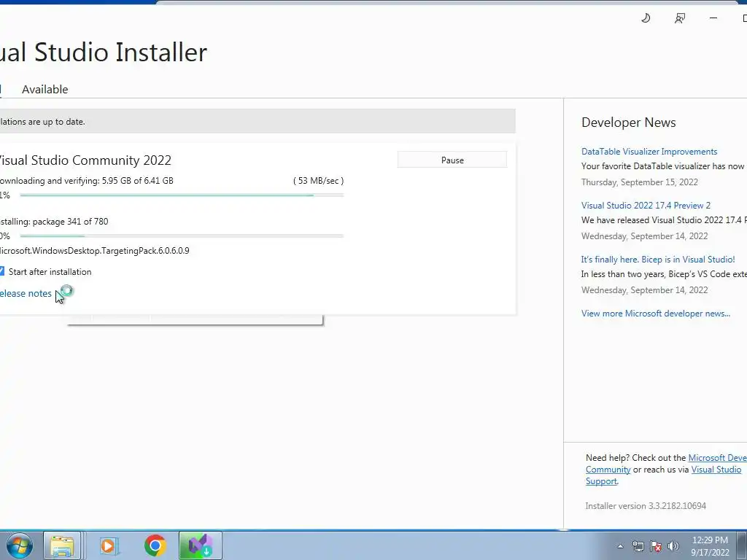
Task: Open Visual Studio Support link
Action: (716, 470)
